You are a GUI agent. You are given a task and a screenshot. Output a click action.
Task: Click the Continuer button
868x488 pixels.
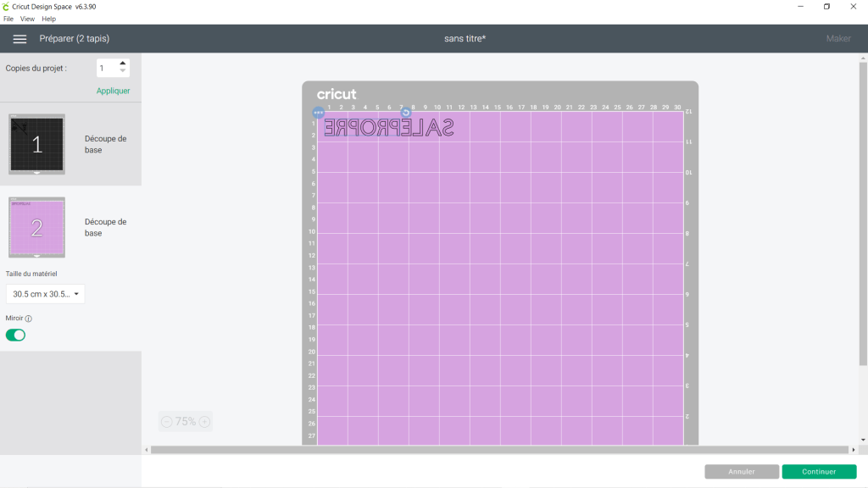[819, 472]
